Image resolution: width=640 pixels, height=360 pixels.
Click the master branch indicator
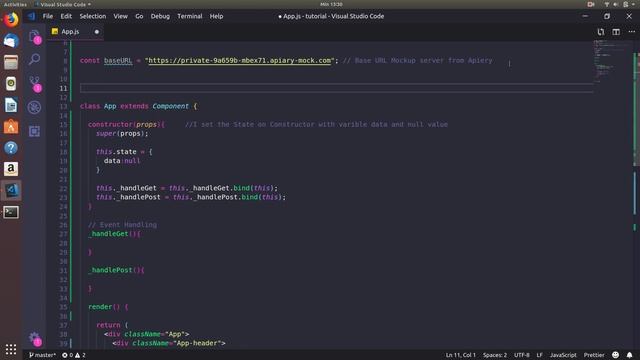42,355
